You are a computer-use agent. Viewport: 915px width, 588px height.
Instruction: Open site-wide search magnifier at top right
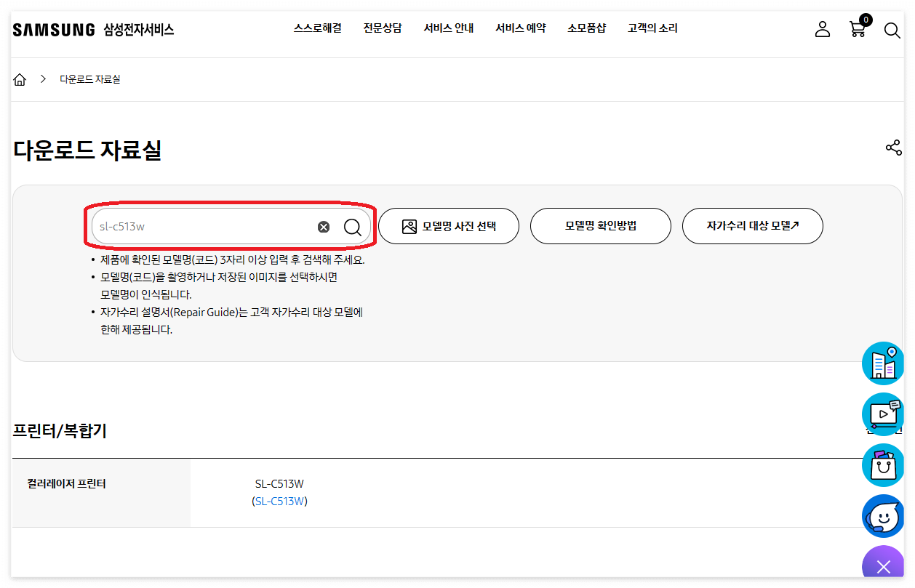[x=892, y=31]
